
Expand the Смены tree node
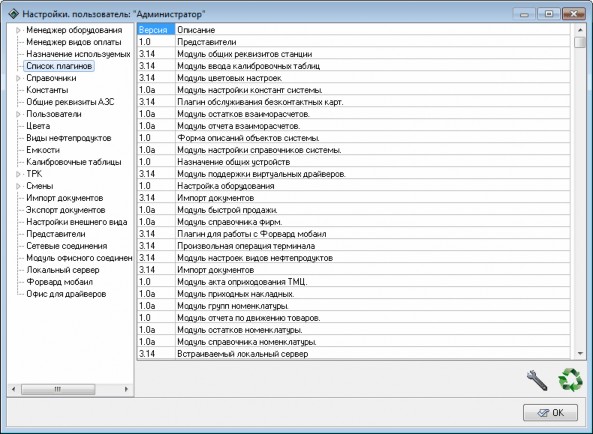(x=18, y=186)
